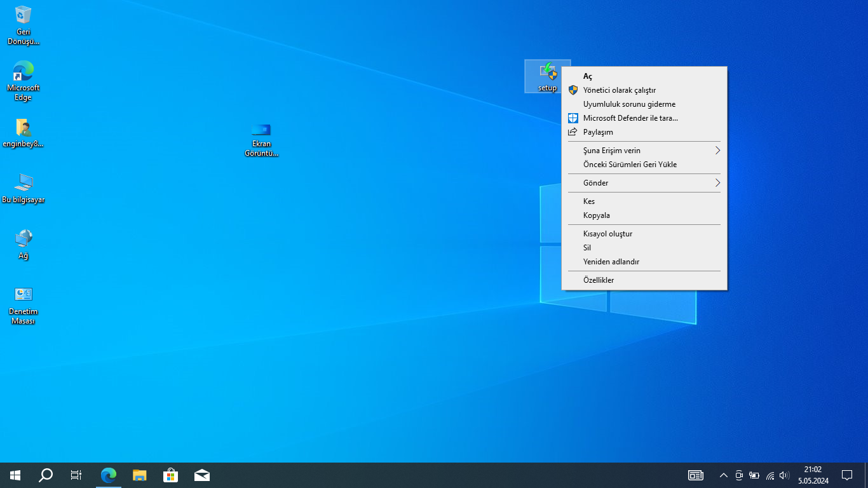This screenshot has height=488, width=868.
Task: Select the Ağ network desktop icon
Action: (x=24, y=245)
